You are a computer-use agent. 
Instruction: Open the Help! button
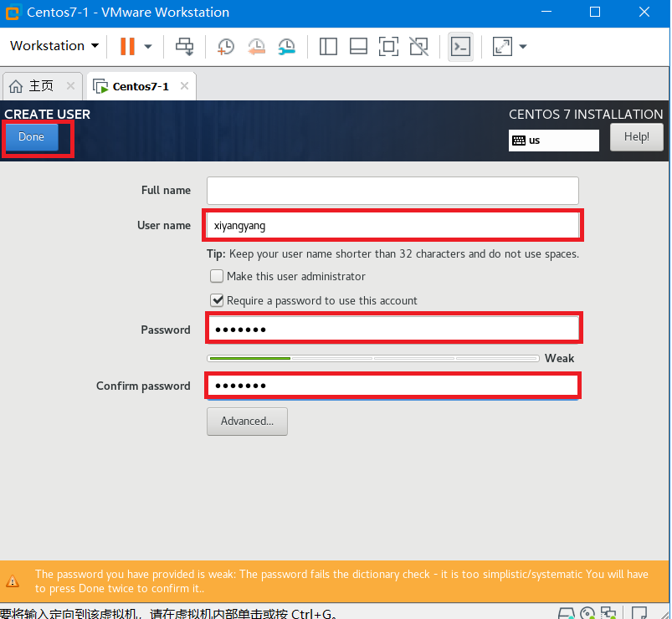(x=636, y=137)
